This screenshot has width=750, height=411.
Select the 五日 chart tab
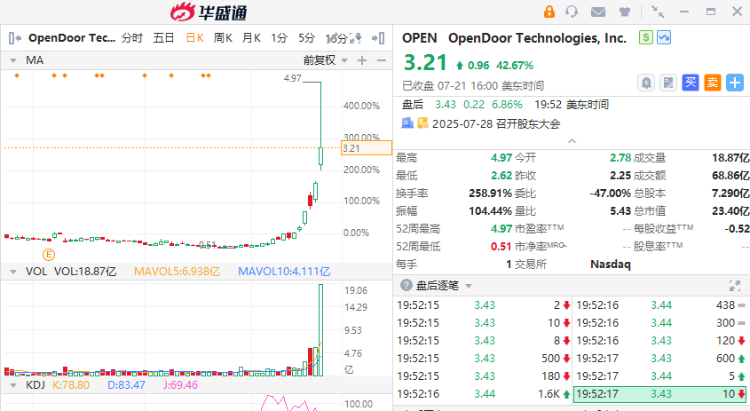pos(164,38)
